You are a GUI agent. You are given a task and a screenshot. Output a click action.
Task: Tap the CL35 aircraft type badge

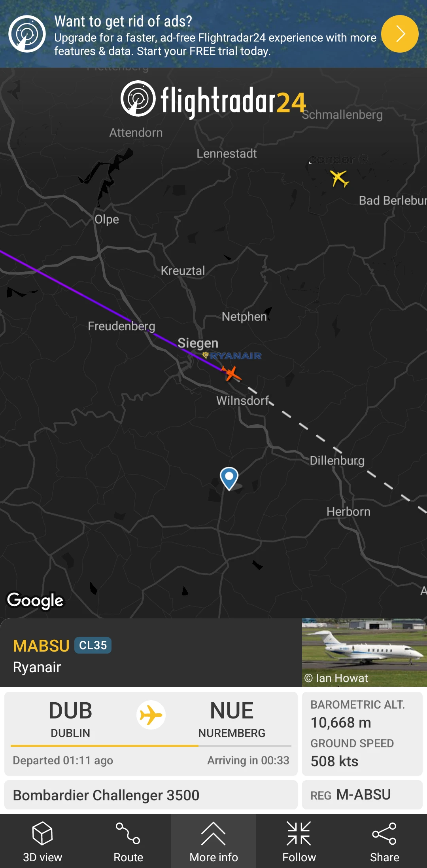pyautogui.click(x=93, y=645)
